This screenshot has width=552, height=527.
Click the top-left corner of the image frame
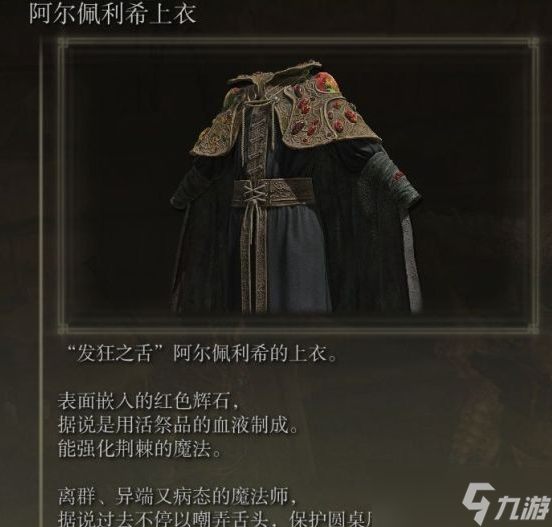coord(62,42)
